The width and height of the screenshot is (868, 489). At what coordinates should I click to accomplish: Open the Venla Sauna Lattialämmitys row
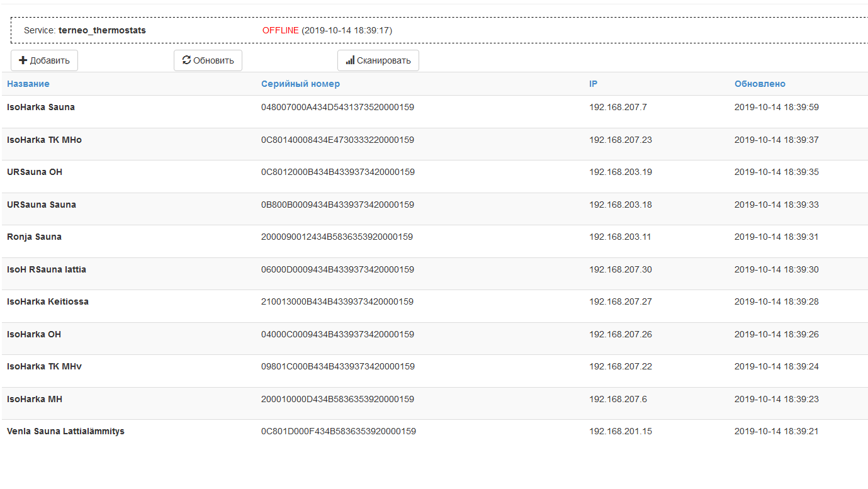coord(65,431)
